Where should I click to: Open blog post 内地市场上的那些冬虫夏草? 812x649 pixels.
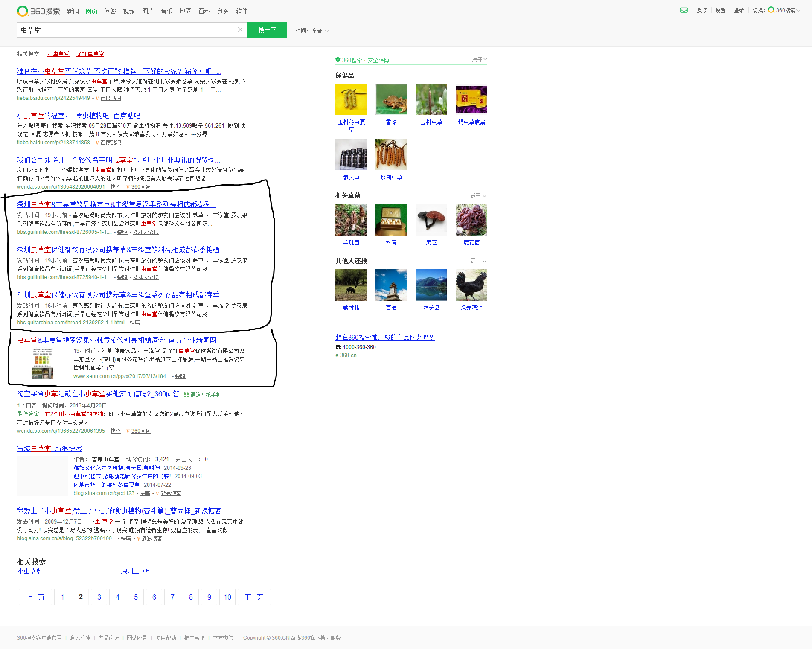pyautogui.click(x=107, y=485)
